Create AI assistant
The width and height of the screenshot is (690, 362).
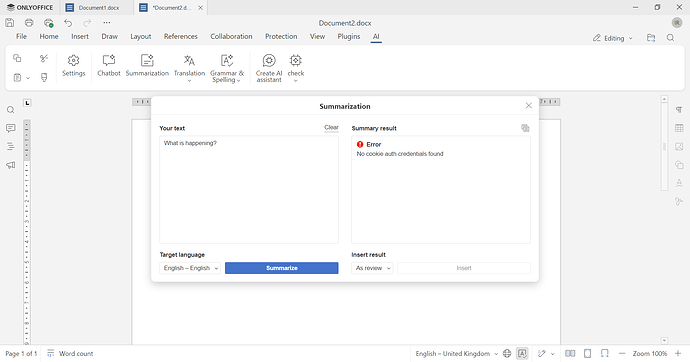pos(269,68)
